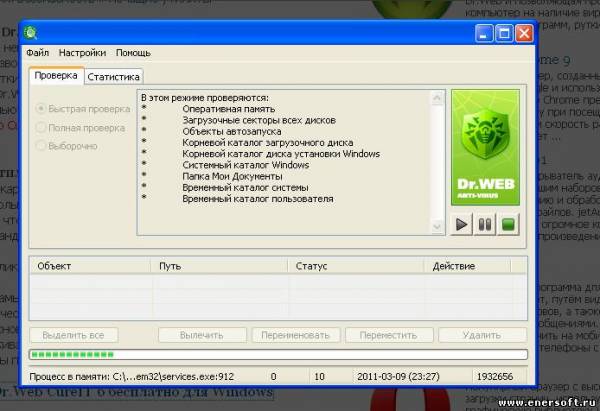The width and height of the screenshot is (600, 411).
Task: Click the '10' counter in status bar
Action: [319, 377]
